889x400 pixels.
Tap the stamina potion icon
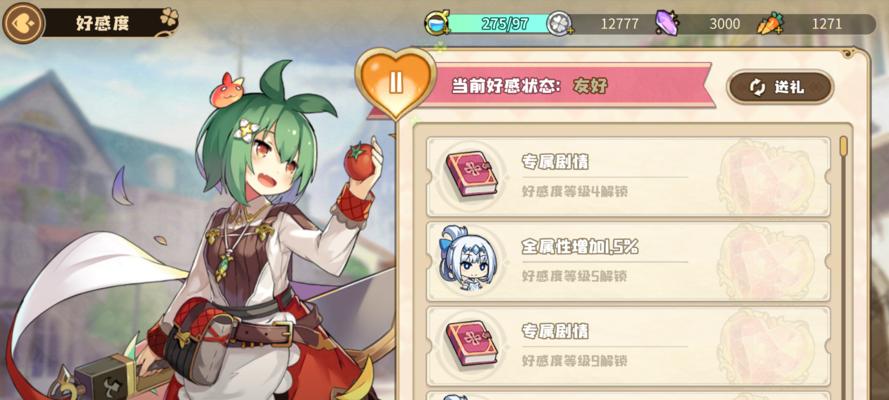[437, 23]
